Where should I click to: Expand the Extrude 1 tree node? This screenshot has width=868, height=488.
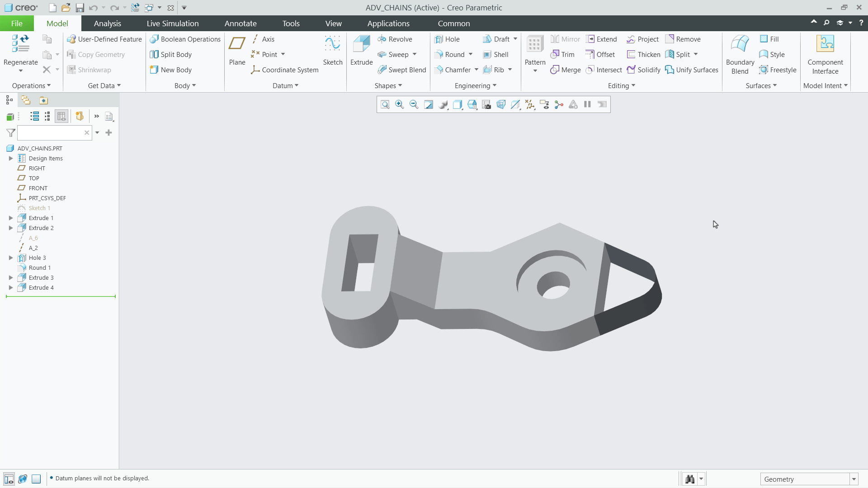pyautogui.click(x=11, y=218)
